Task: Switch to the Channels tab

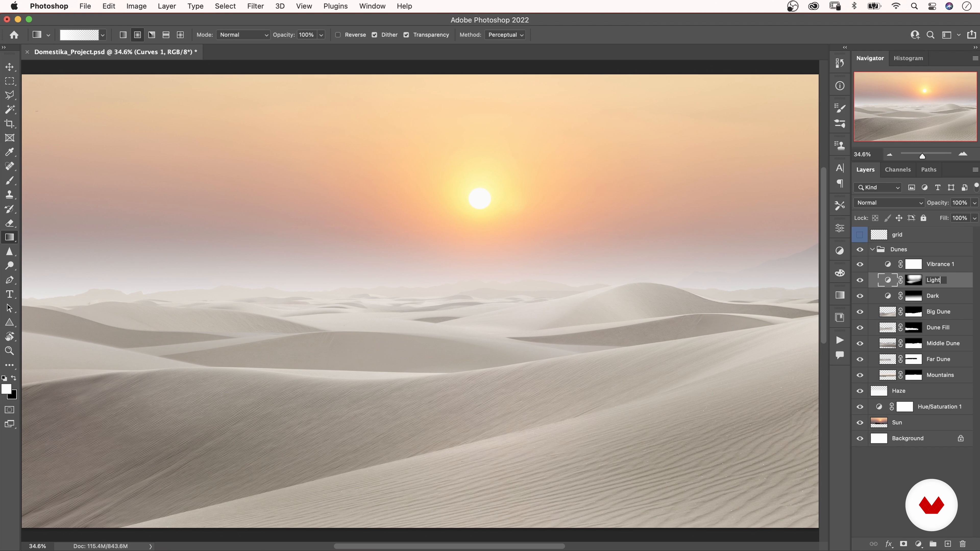Action: tap(898, 170)
